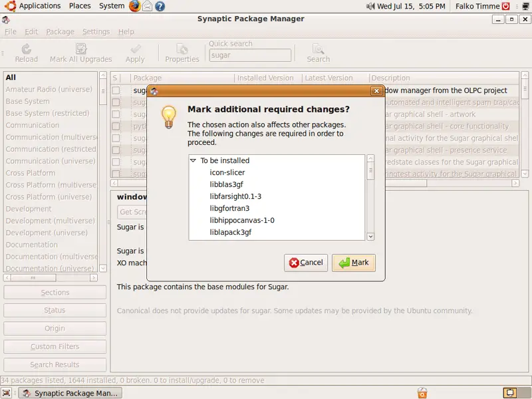
Task: Click the Custom Filters button
Action: (55, 346)
